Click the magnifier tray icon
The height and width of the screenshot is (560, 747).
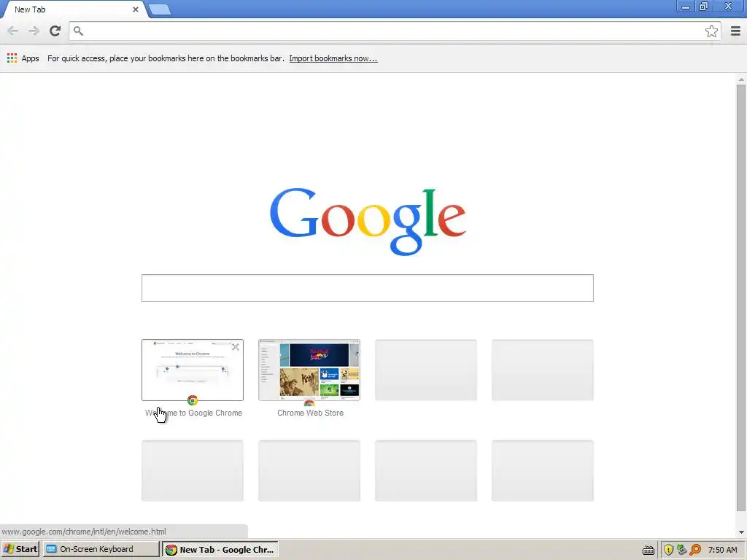pyautogui.click(x=695, y=550)
